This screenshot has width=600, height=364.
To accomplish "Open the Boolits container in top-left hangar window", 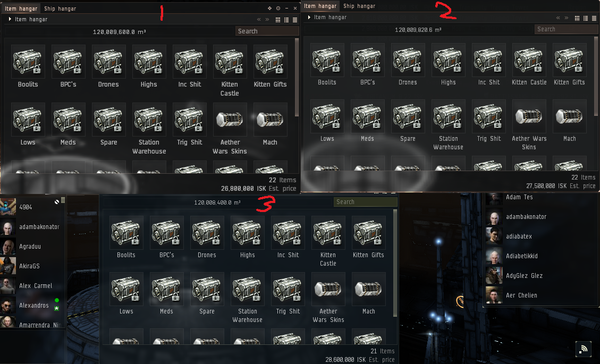I will (x=28, y=62).
